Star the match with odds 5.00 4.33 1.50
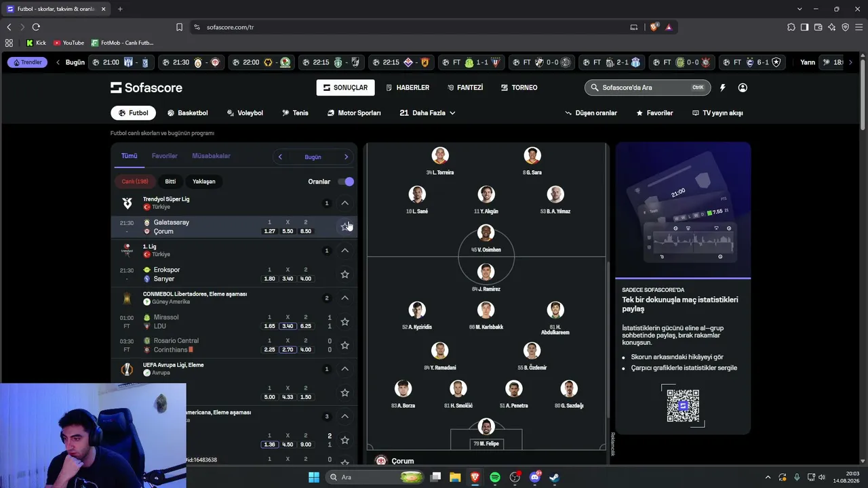 344,392
